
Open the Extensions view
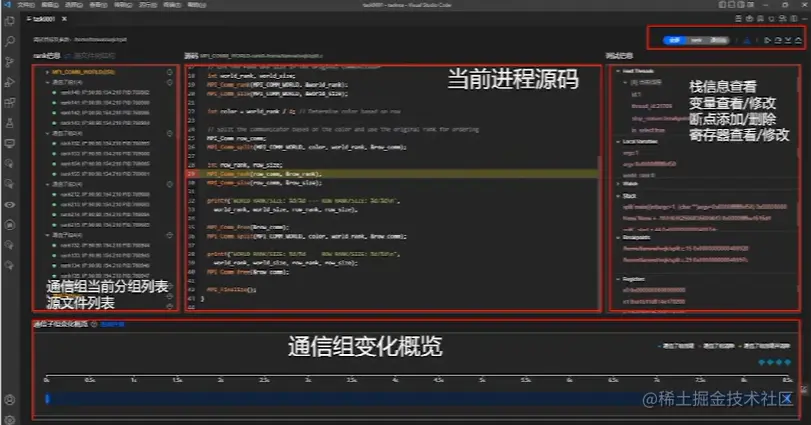[x=9, y=102]
